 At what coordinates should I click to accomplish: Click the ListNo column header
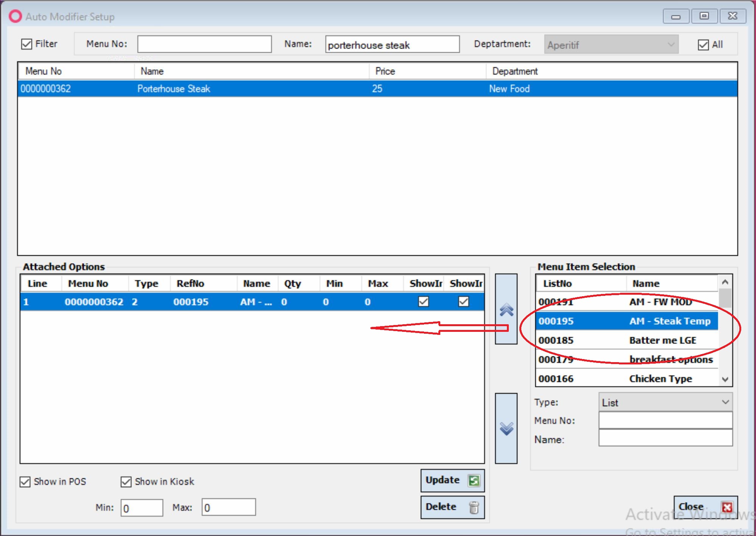point(581,284)
